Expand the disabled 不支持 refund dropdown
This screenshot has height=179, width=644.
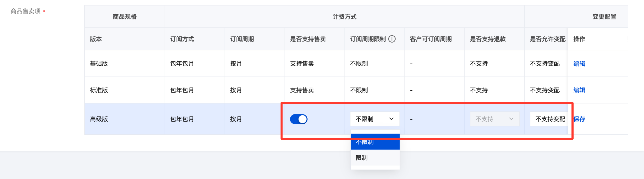(x=495, y=119)
